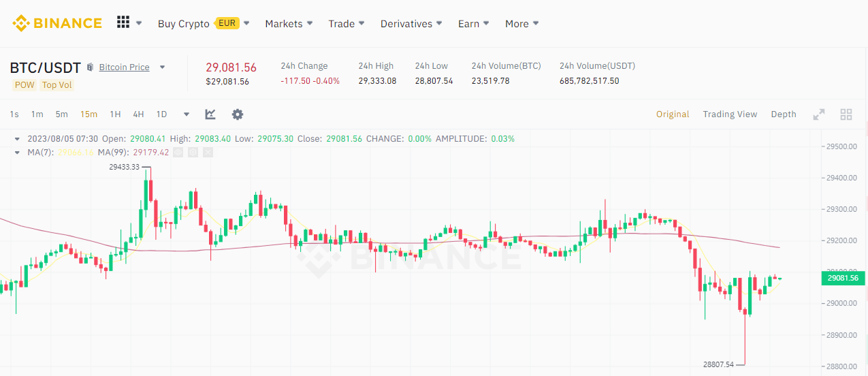Click the 24h Volume(USDT) value 685,782,517.50

[x=590, y=81]
